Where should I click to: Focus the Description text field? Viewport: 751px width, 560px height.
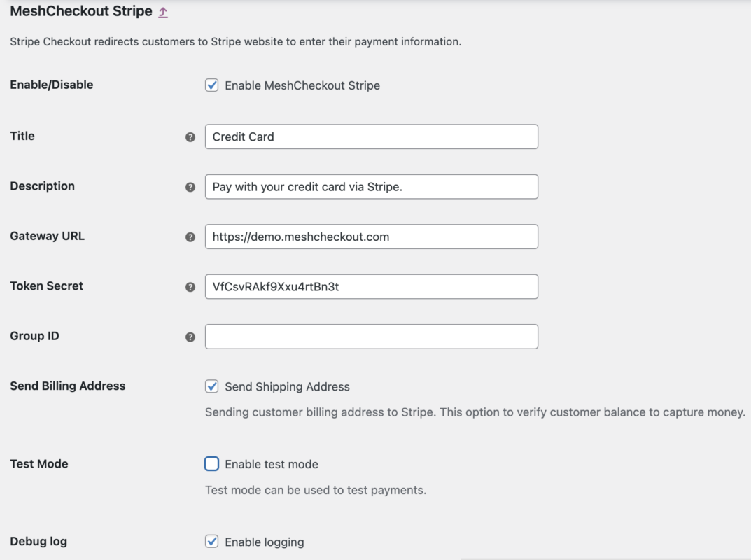371,187
